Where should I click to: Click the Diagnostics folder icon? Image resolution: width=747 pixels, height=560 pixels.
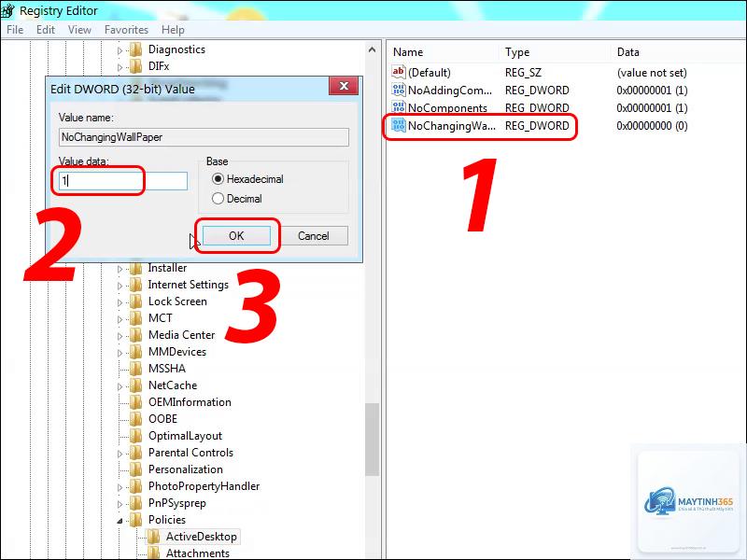[136, 49]
